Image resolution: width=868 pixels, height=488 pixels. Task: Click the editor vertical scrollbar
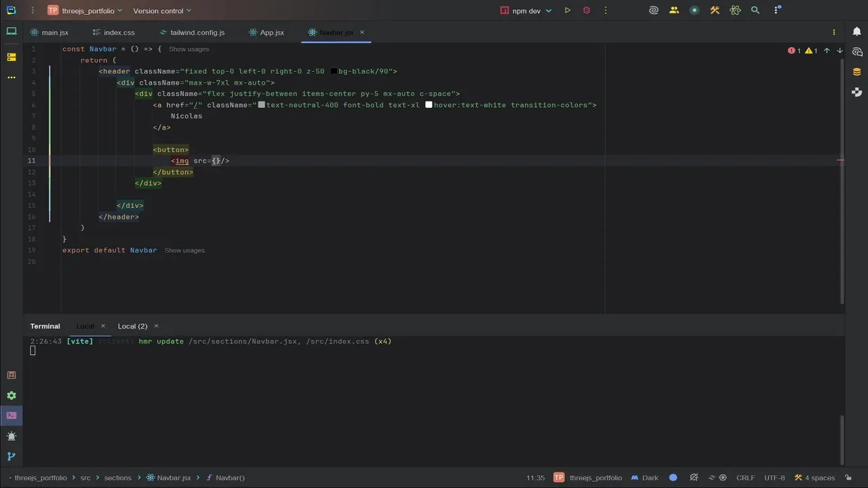[842, 180]
